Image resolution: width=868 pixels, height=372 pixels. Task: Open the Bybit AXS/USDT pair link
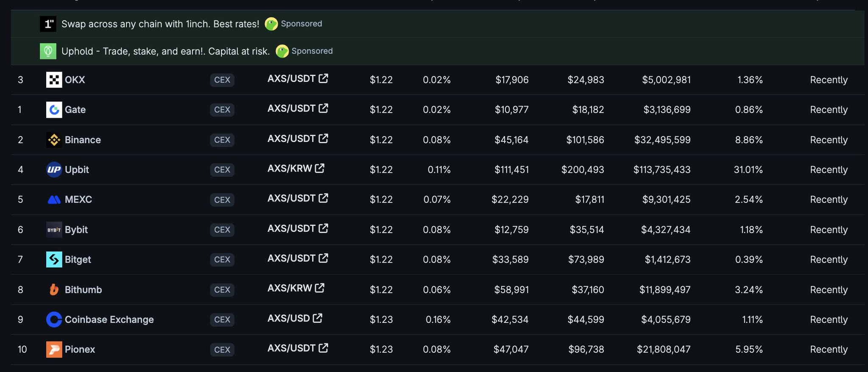tap(291, 228)
